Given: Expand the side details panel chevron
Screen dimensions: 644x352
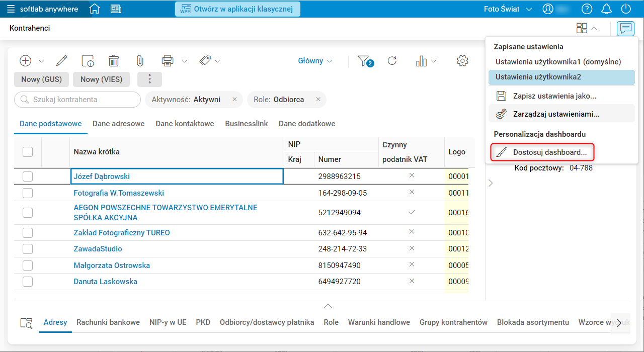Looking at the screenshot, I should (491, 183).
